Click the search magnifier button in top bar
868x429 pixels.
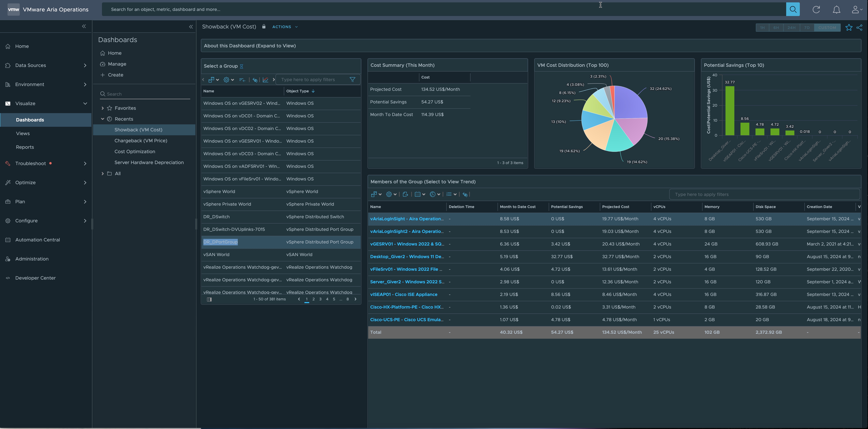click(792, 9)
